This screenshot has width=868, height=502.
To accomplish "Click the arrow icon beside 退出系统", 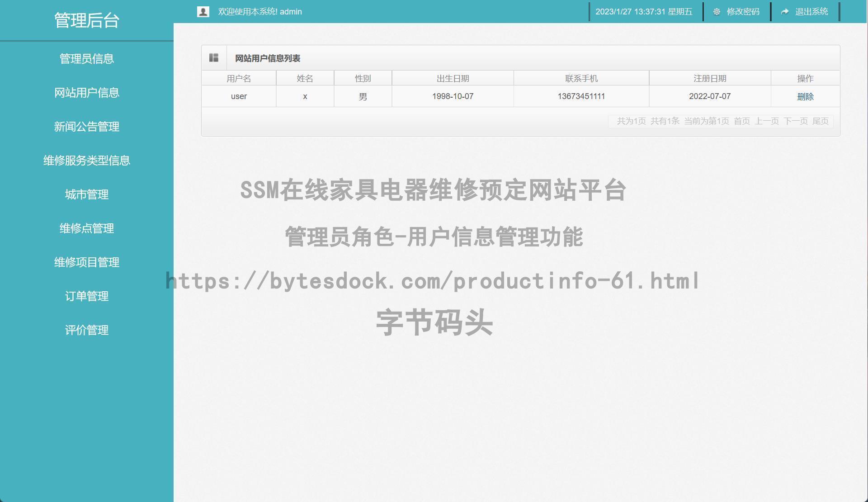I will [x=785, y=12].
